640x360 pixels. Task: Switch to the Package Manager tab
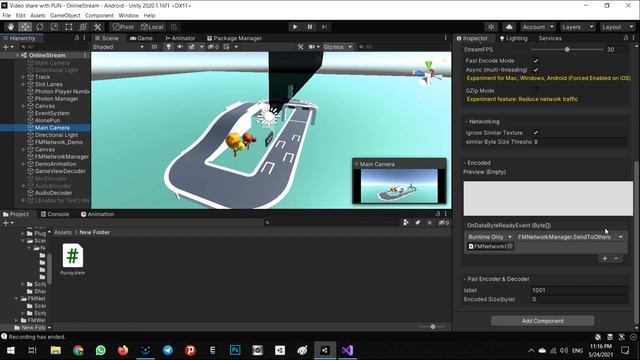coord(234,38)
